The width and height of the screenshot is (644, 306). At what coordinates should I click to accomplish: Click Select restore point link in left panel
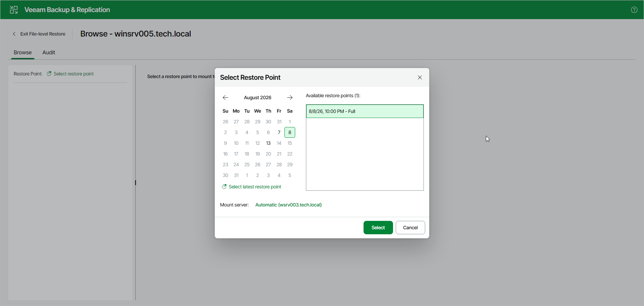pyautogui.click(x=74, y=74)
